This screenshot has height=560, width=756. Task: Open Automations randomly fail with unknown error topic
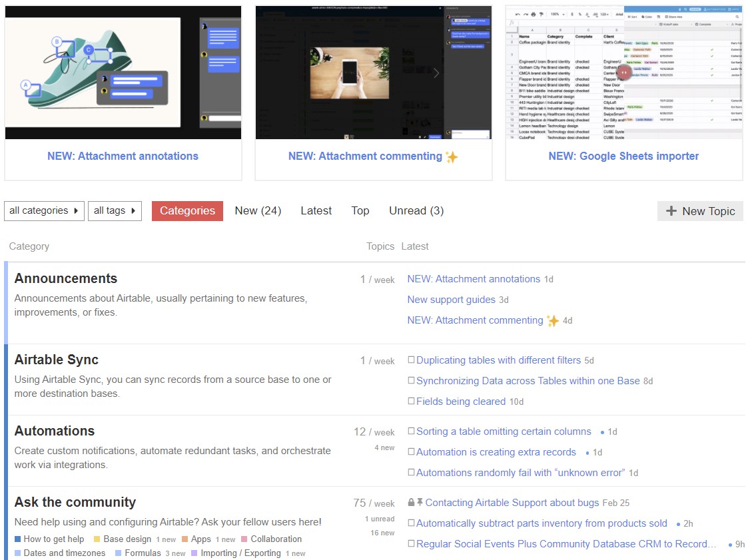[521, 473]
